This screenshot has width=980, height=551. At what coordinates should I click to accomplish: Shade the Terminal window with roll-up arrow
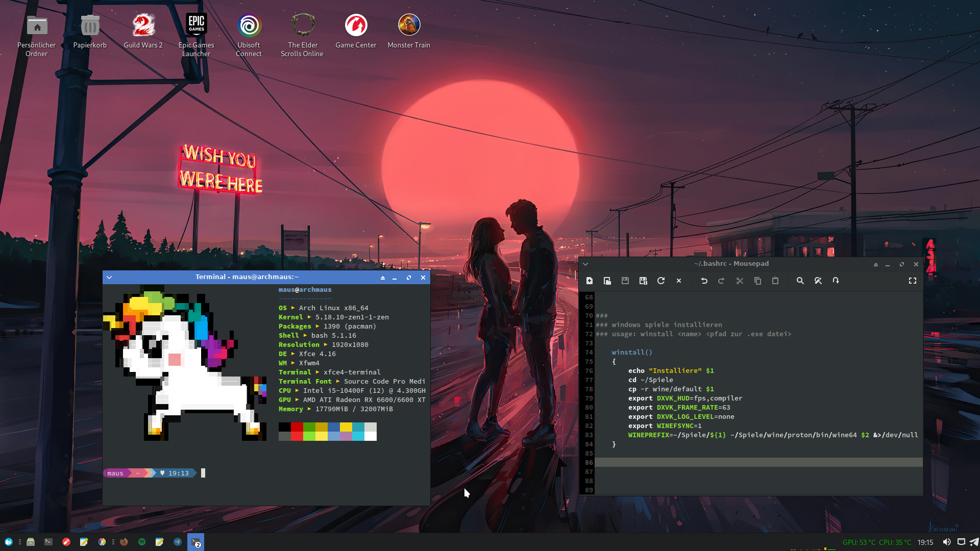click(382, 278)
